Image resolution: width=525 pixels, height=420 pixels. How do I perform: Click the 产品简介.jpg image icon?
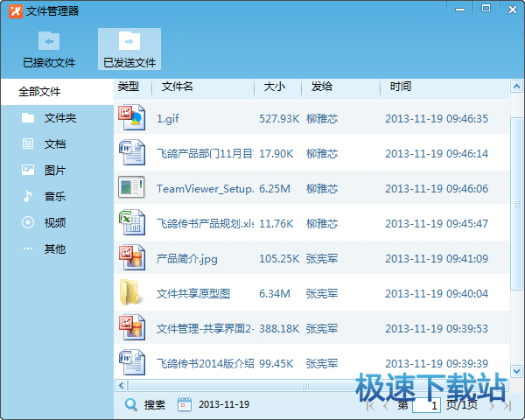pos(132,257)
